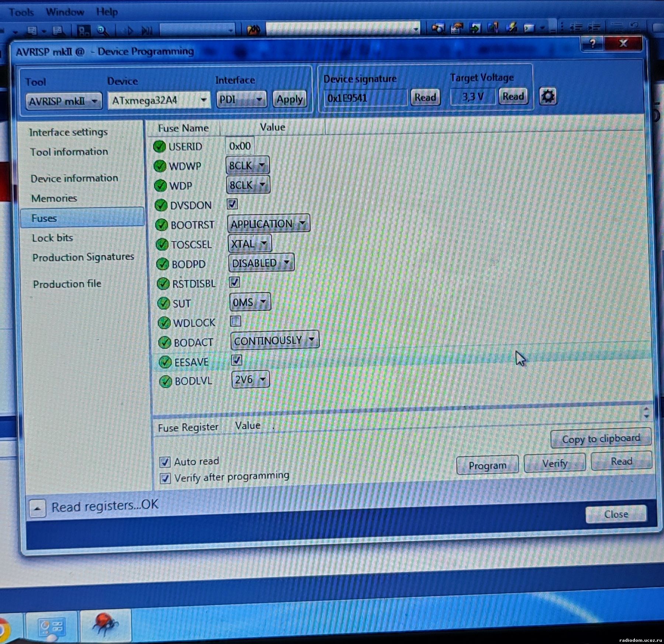Enable the WDLOCK checkbox
664x644 pixels.
click(236, 321)
